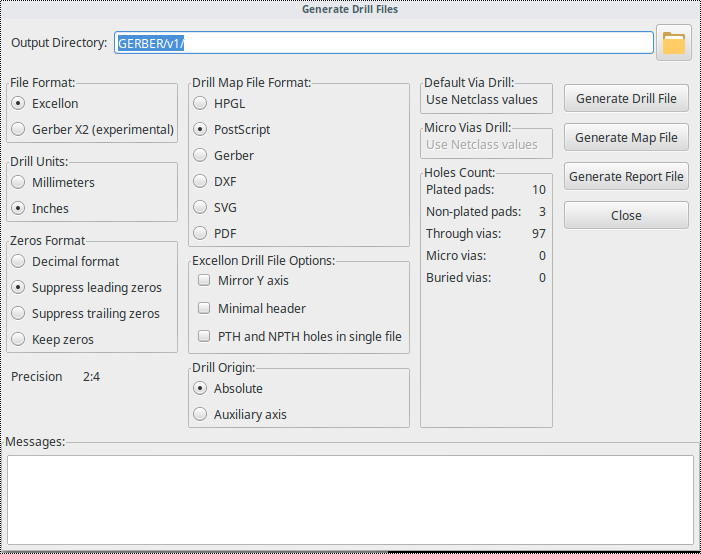Select HPGL drill map format
This screenshot has height=554, width=701.
pyautogui.click(x=201, y=103)
